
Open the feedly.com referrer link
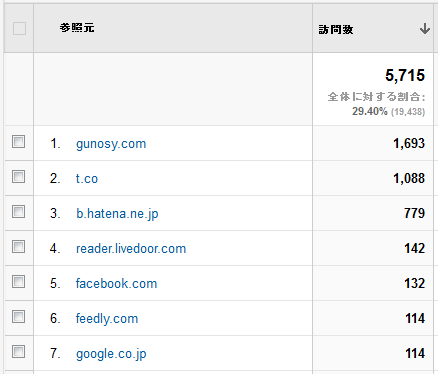107,319
